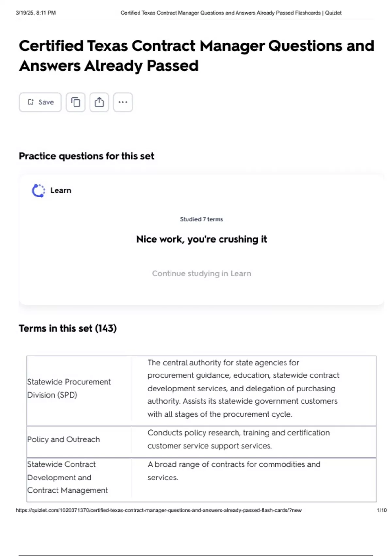The width and height of the screenshot is (392, 556).
Task: Click the Certified Texas Contract Manager title
Action: [196, 56]
